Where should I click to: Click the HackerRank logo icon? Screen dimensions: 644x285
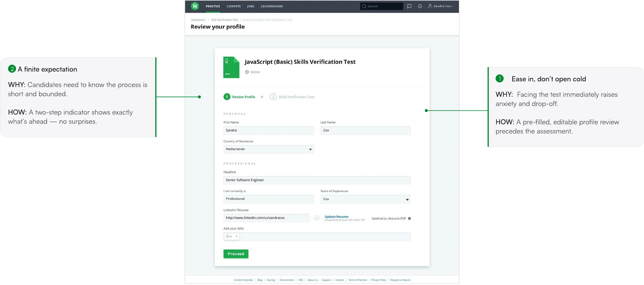(x=195, y=6)
